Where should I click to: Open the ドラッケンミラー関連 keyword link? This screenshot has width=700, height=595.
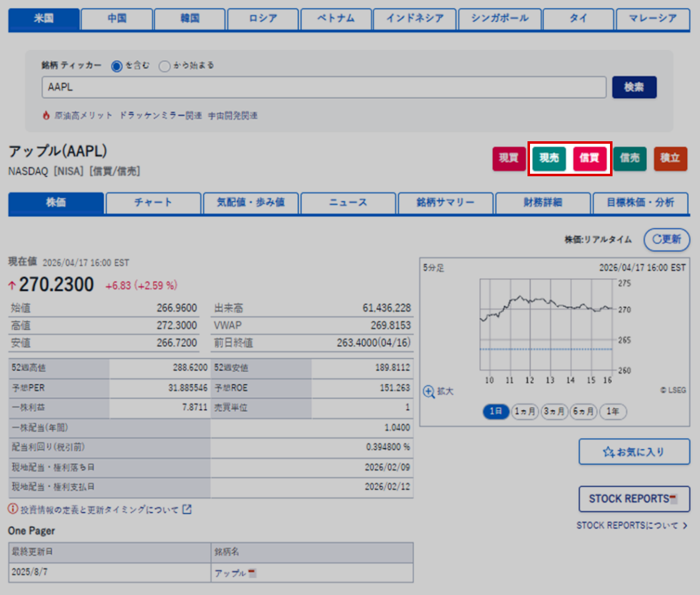[160, 116]
